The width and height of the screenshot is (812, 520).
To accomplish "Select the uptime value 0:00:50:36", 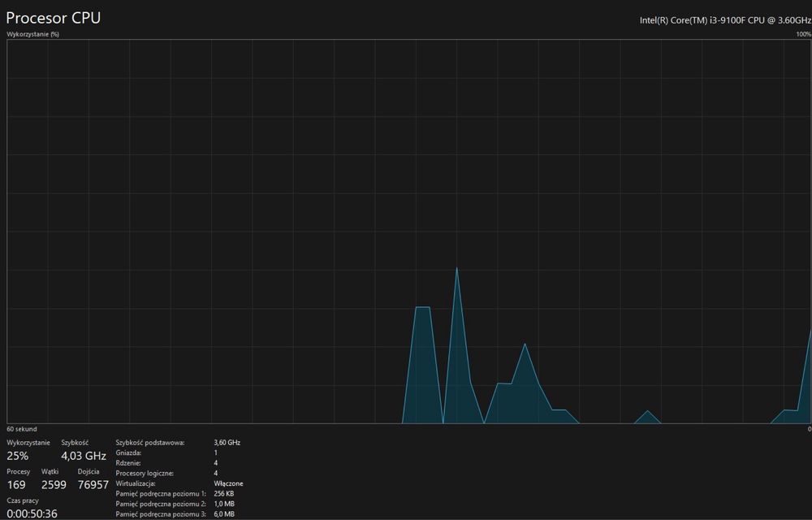I will click(32, 513).
